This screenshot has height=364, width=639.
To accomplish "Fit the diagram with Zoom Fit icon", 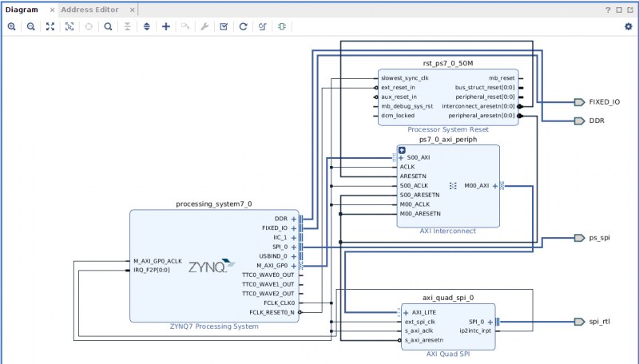I will (x=50, y=26).
